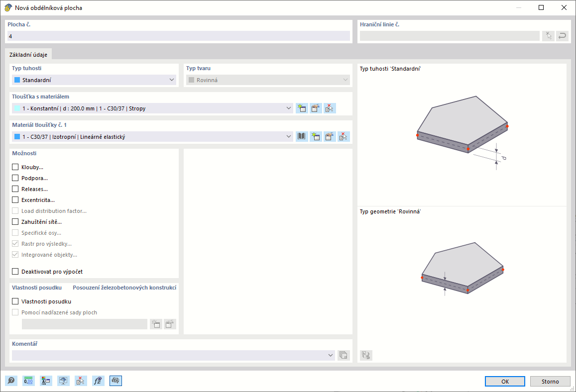This screenshot has width=576, height=392.
Task: Open help with the question-mark icon at bottom
Action: [11, 381]
